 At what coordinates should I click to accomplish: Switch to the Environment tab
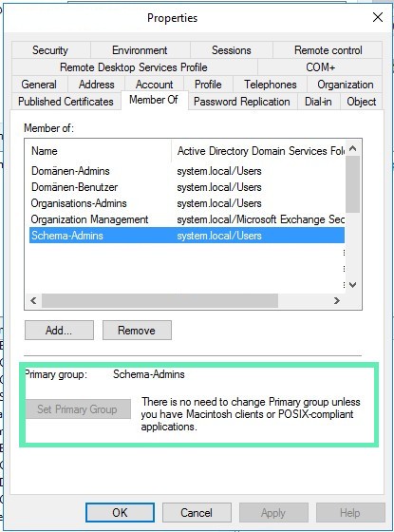140,50
